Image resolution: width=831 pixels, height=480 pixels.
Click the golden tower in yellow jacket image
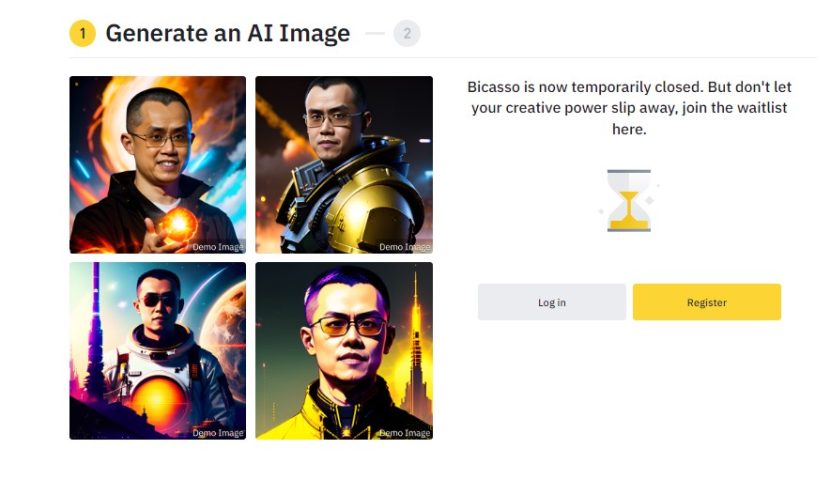point(415,350)
